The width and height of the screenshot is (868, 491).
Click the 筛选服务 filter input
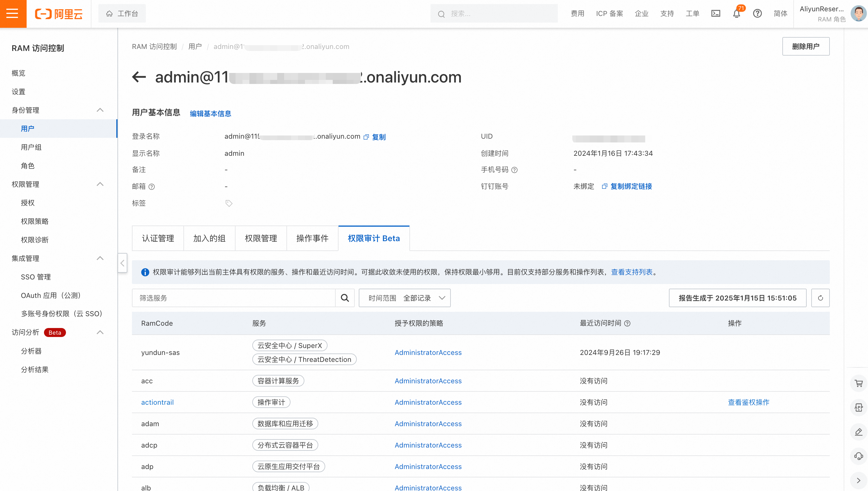[233, 298]
